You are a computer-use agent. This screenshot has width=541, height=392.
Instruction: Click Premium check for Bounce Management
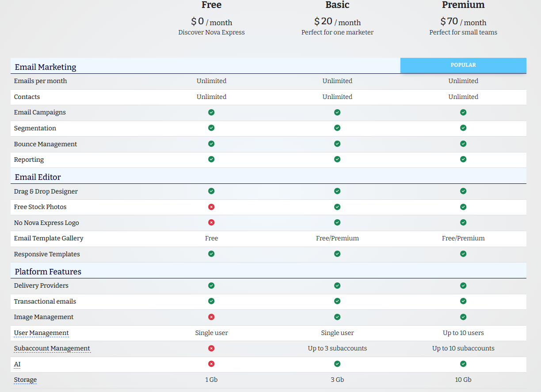tap(463, 144)
